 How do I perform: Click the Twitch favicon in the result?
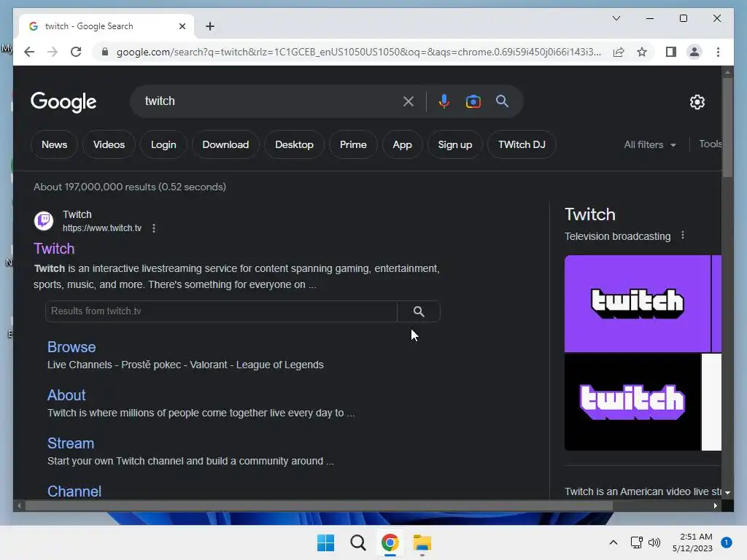coord(44,221)
